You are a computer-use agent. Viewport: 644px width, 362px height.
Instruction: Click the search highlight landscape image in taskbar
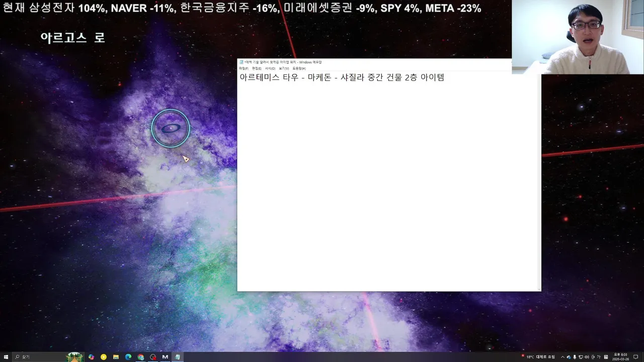coord(75,357)
